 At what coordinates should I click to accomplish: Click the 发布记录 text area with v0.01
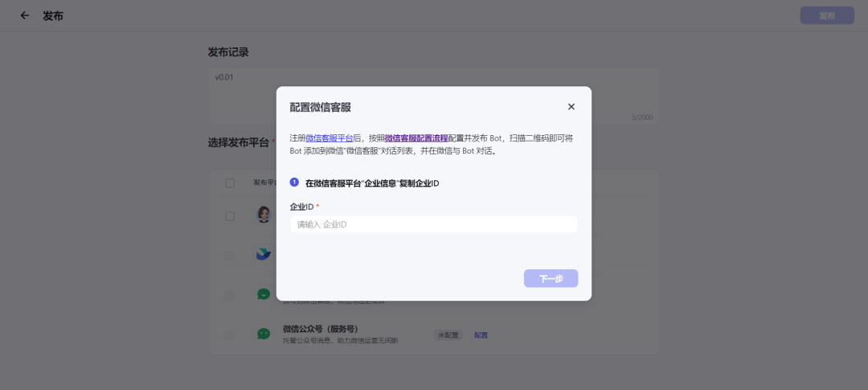(433, 96)
